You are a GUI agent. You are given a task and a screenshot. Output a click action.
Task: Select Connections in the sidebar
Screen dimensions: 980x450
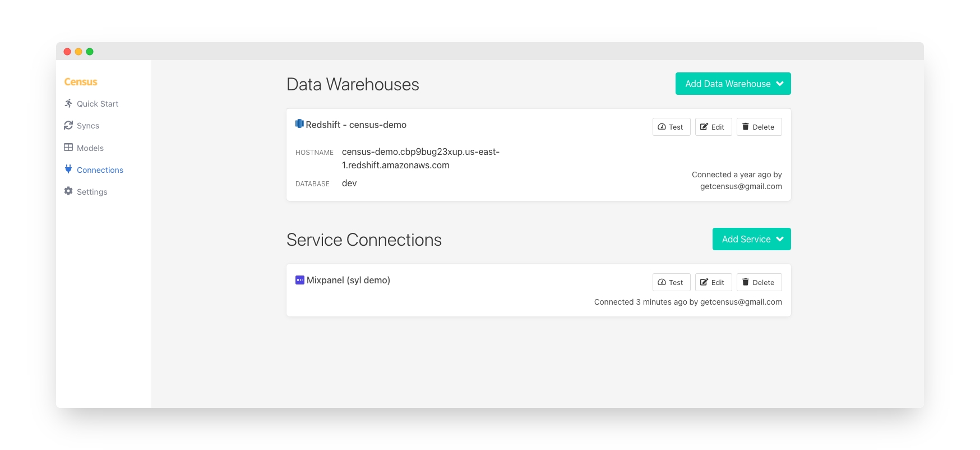pyautogui.click(x=100, y=170)
